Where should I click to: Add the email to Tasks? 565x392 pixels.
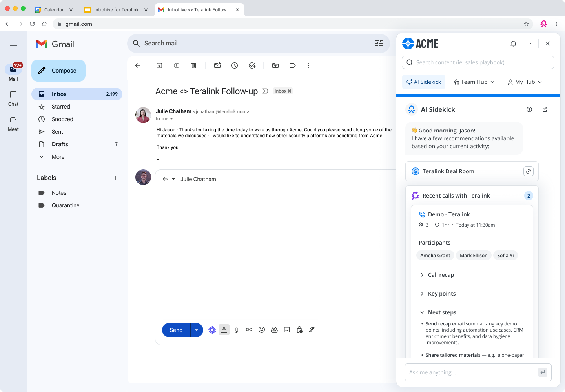pyautogui.click(x=252, y=65)
